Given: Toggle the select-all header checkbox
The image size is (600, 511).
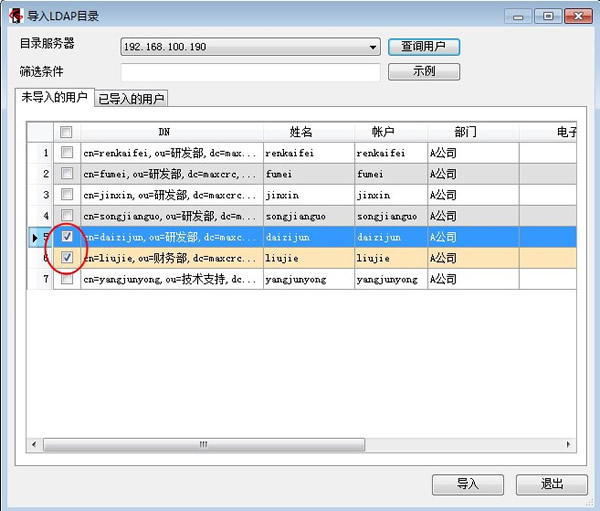Looking at the screenshot, I should point(67,132).
